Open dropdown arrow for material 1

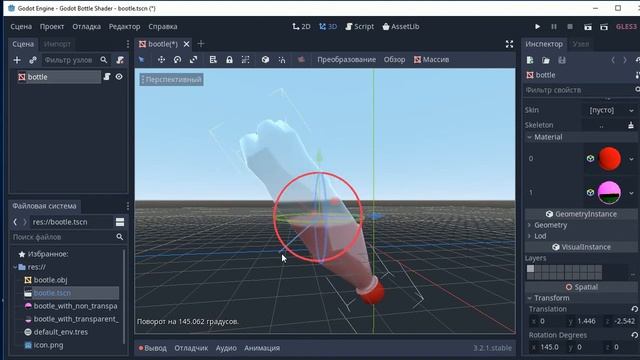click(631, 193)
